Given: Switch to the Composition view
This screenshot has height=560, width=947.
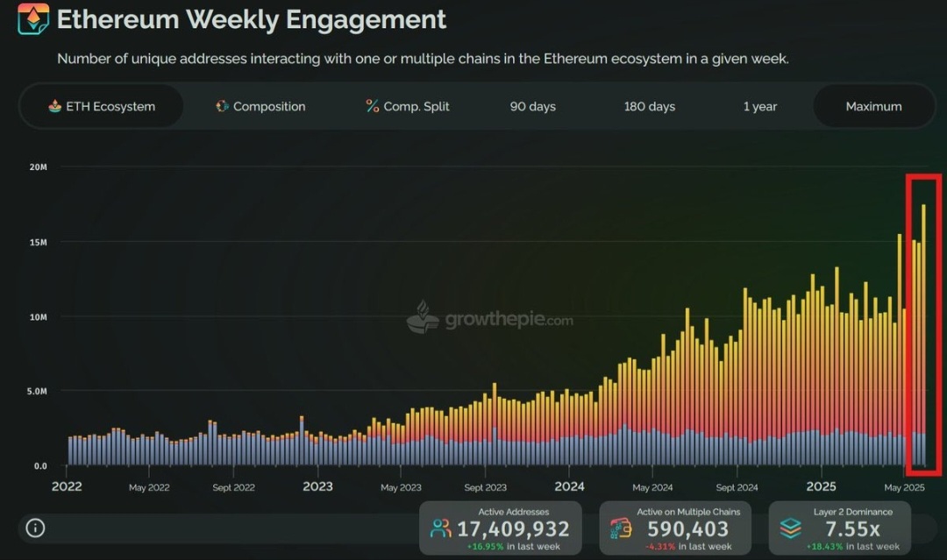Looking at the screenshot, I should (260, 106).
